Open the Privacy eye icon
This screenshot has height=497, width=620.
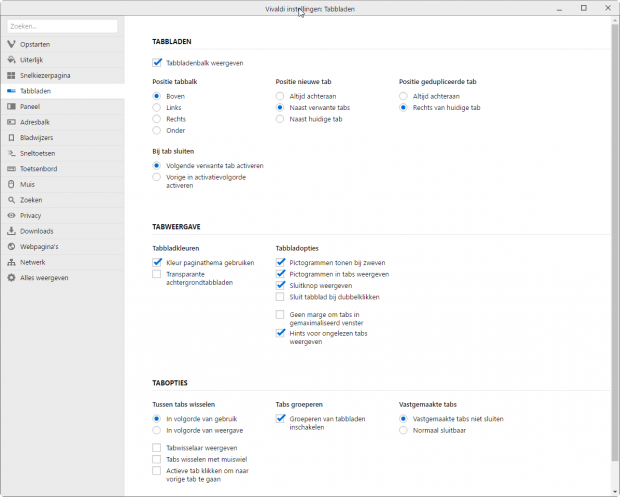point(11,215)
